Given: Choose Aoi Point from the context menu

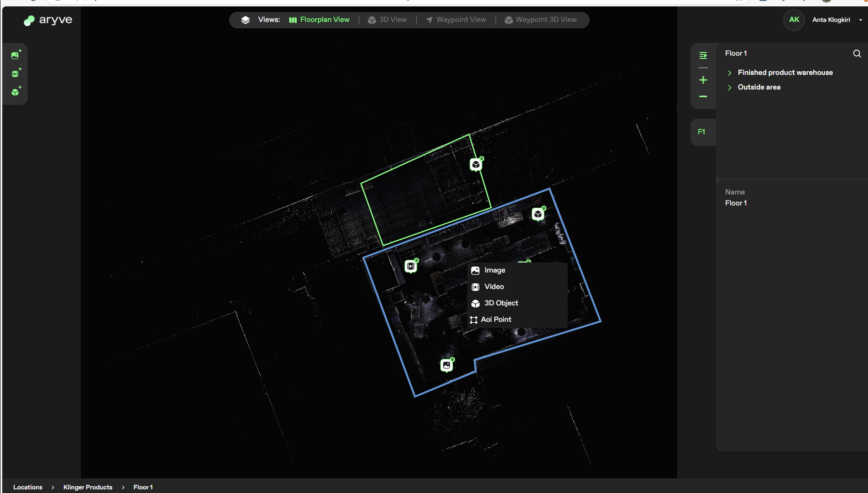Looking at the screenshot, I should 496,320.
